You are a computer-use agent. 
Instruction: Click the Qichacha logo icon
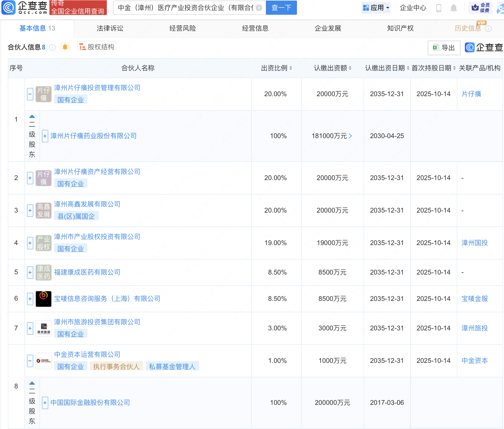(x=9, y=8)
